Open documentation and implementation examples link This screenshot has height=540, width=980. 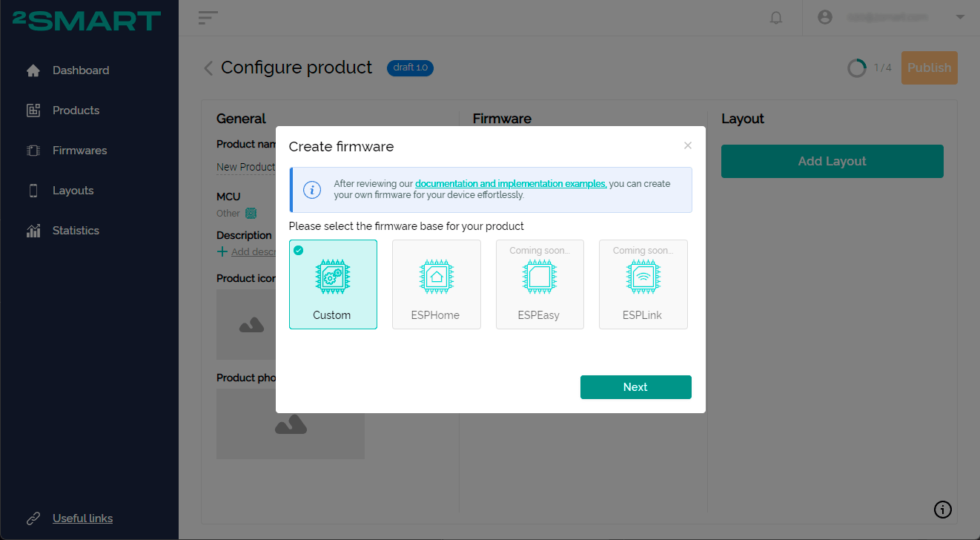click(x=510, y=184)
